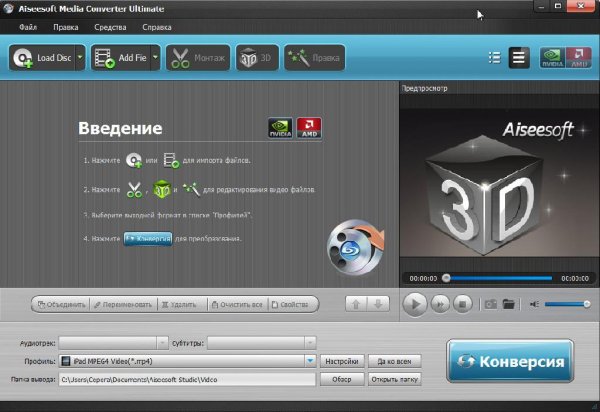Open the Правка menu
Screen dimensions: 600x412
tap(66, 27)
